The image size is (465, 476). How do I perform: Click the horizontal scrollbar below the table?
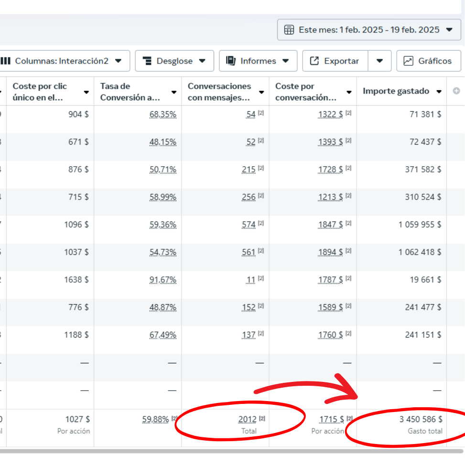[x=229, y=451]
